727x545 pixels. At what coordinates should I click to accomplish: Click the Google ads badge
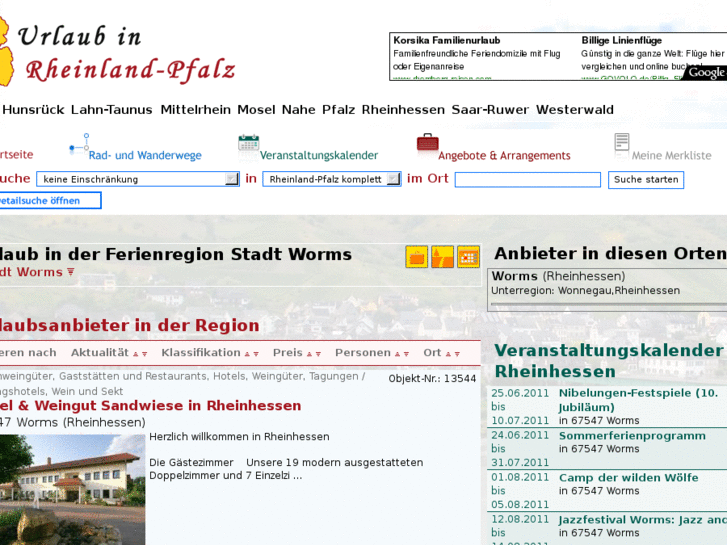705,72
